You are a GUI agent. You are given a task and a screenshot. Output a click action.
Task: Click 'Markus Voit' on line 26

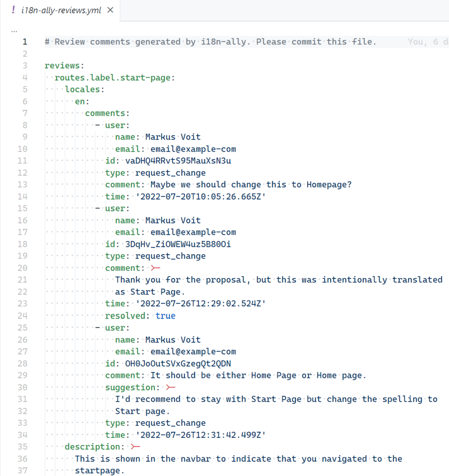[x=173, y=339]
